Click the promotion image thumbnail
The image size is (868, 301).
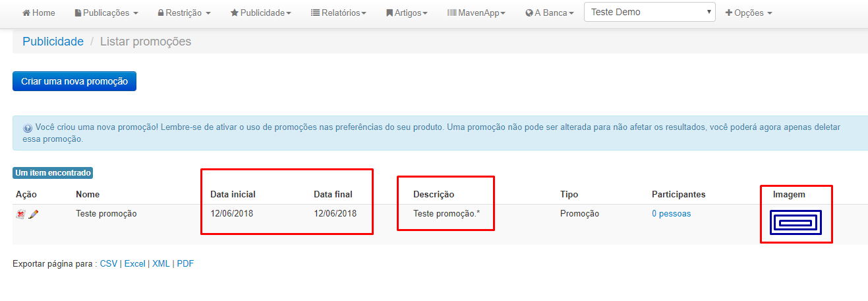coord(796,222)
